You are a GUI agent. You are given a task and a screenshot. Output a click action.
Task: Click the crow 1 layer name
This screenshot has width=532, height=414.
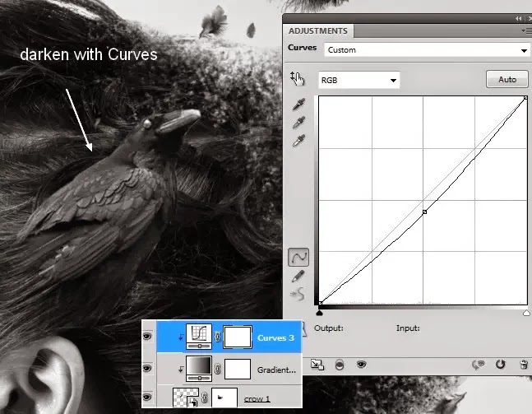coord(257,398)
